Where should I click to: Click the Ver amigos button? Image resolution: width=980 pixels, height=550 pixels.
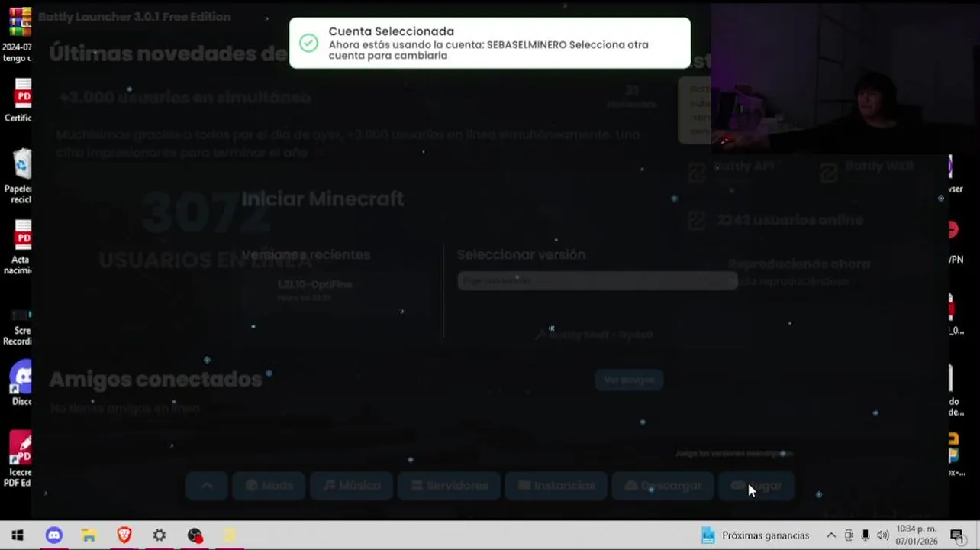pyautogui.click(x=629, y=380)
